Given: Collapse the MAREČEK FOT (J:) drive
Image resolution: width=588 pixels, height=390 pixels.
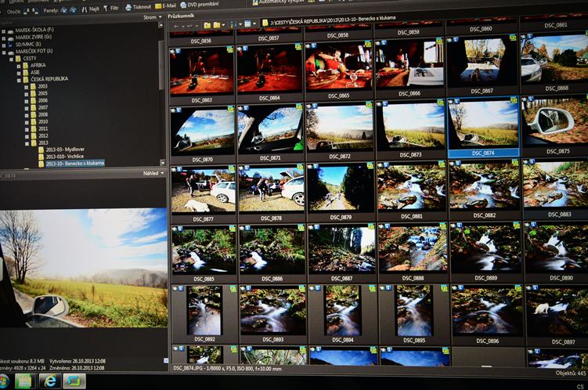Looking at the screenshot, I should click(4, 53).
